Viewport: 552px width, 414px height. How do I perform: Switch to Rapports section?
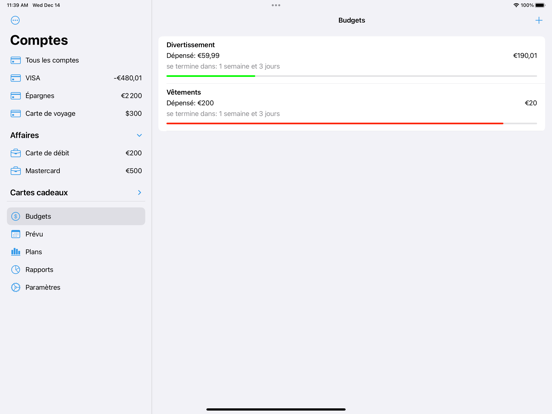pos(76,270)
